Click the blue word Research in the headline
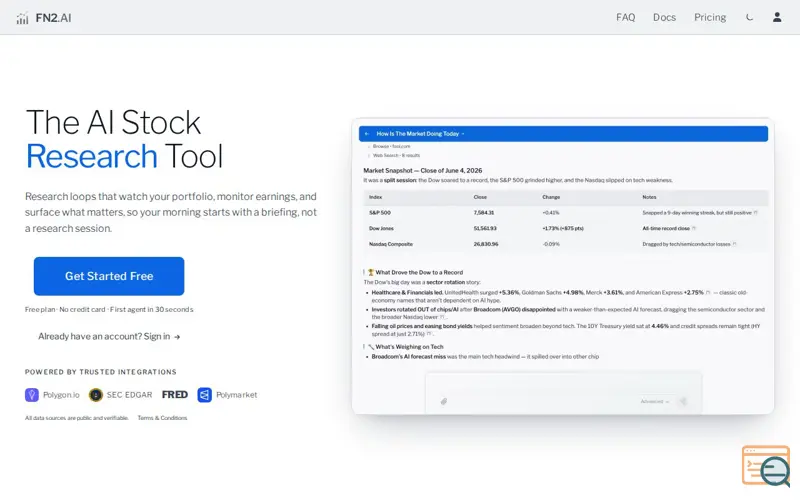 pyautogui.click(x=91, y=156)
